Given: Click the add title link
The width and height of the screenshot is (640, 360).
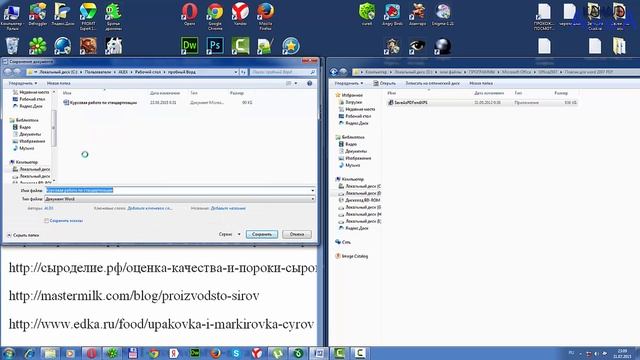Looking at the screenshot, I should (228, 208).
